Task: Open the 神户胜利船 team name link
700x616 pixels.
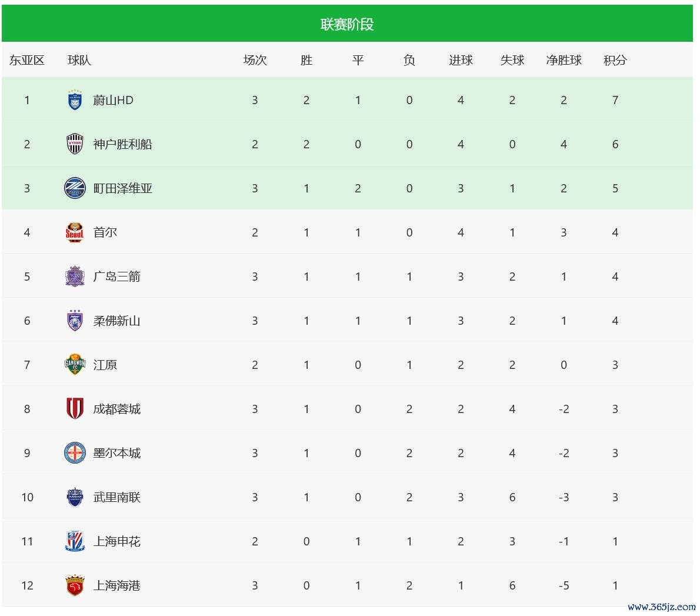Action: [122, 144]
